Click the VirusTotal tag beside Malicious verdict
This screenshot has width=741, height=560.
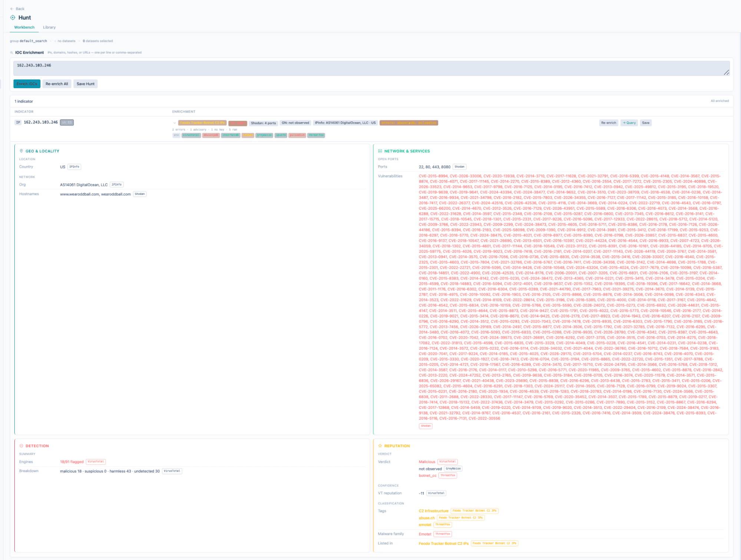pos(447,461)
